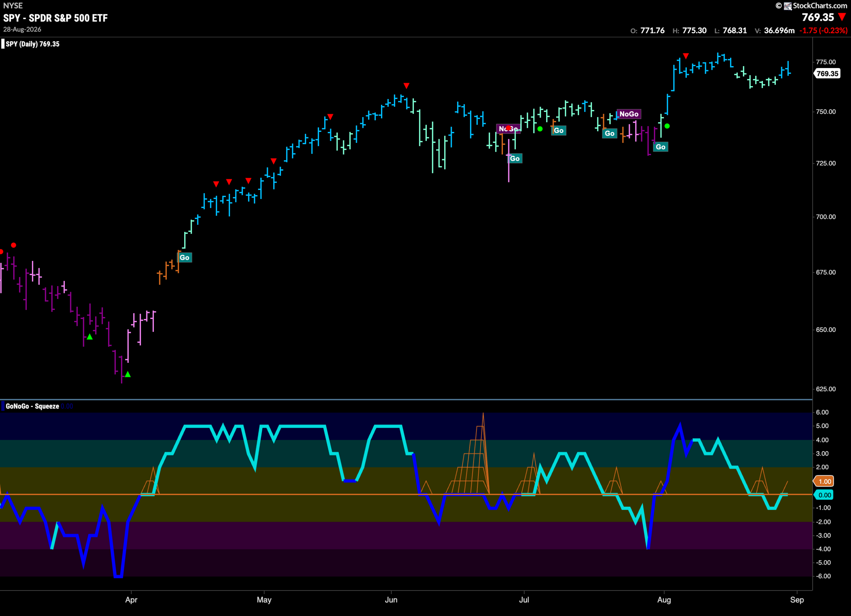Click the Aug label on time axis
851x616 pixels.
pos(664,600)
